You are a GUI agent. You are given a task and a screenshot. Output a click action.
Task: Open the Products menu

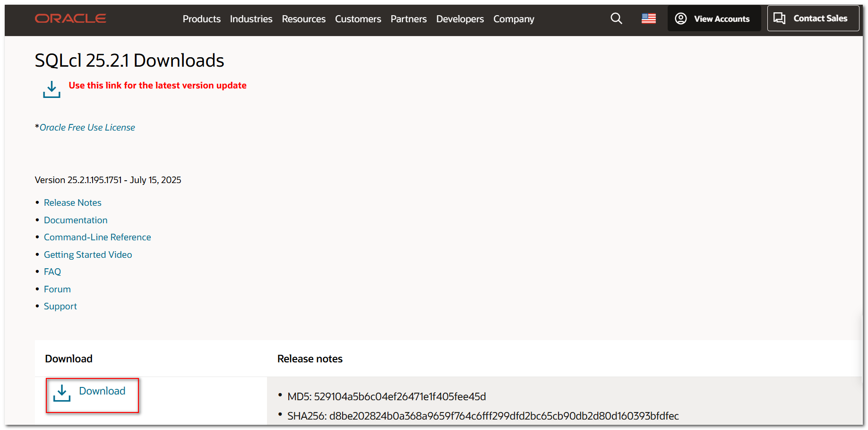pos(202,19)
